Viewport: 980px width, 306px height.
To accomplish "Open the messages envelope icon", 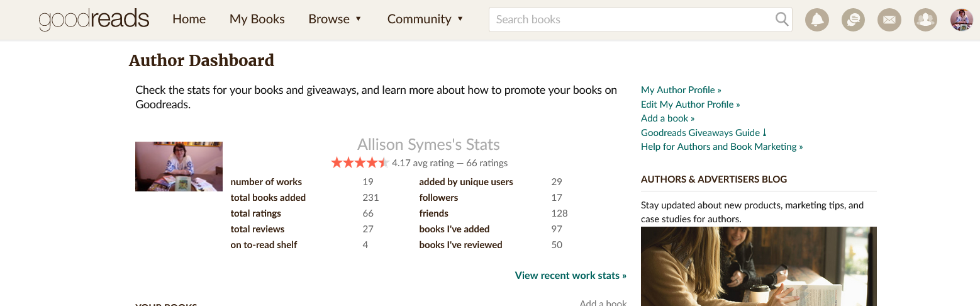I will (889, 20).
